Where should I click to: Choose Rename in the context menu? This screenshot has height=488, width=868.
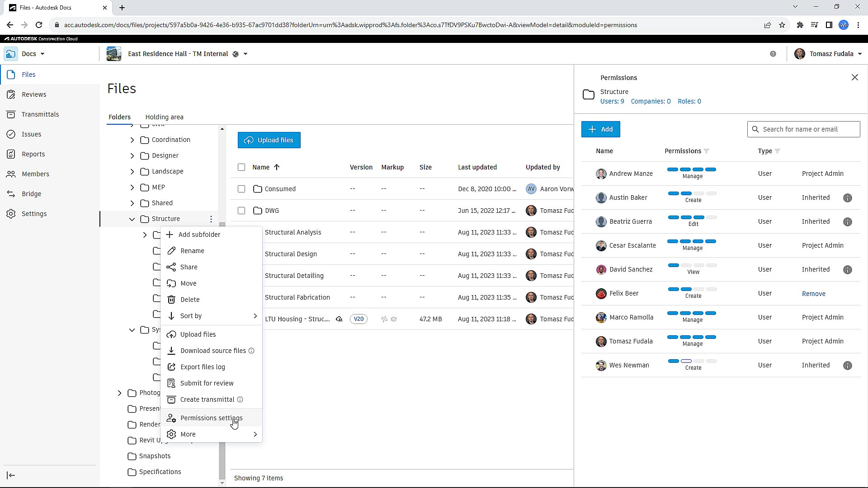192,251
